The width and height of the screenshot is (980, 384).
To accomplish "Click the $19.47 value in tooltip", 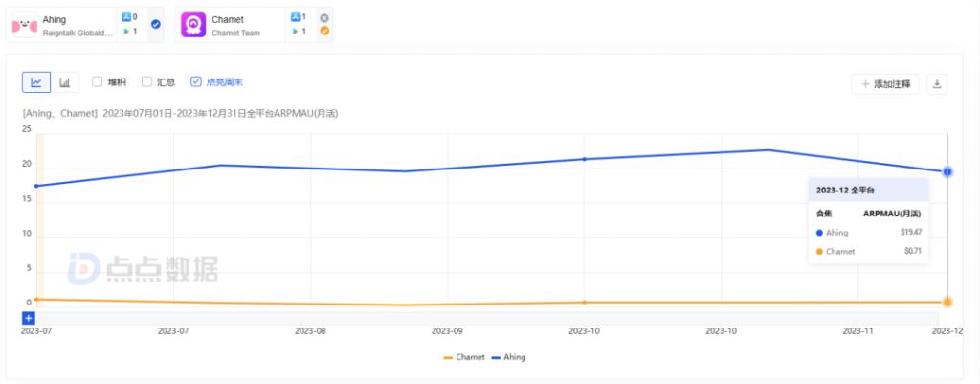I will pyautogui.click(x=912, y=232).
